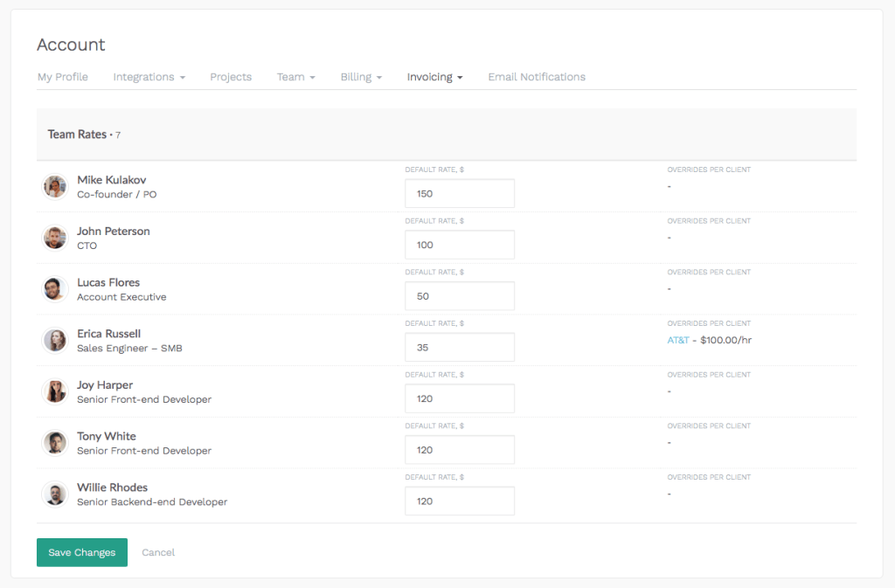Click Willie Rhodes's profile avatar
The height and width of the screenshot is (588, 895).
click(x=54, y=494)
